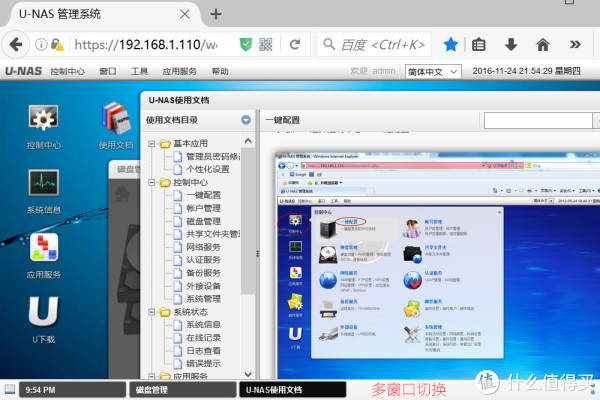Open the 简体中文 language dropdown

(x=433, y=72)
